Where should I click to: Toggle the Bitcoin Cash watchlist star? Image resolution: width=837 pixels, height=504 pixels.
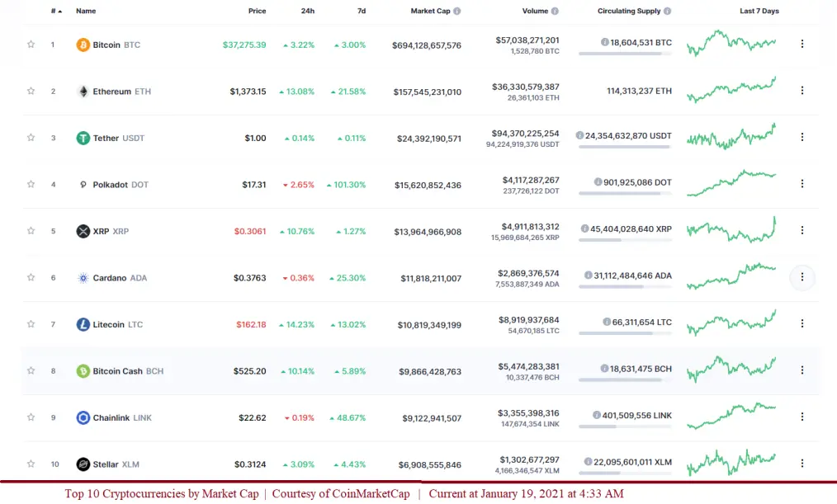click(31, 370)
